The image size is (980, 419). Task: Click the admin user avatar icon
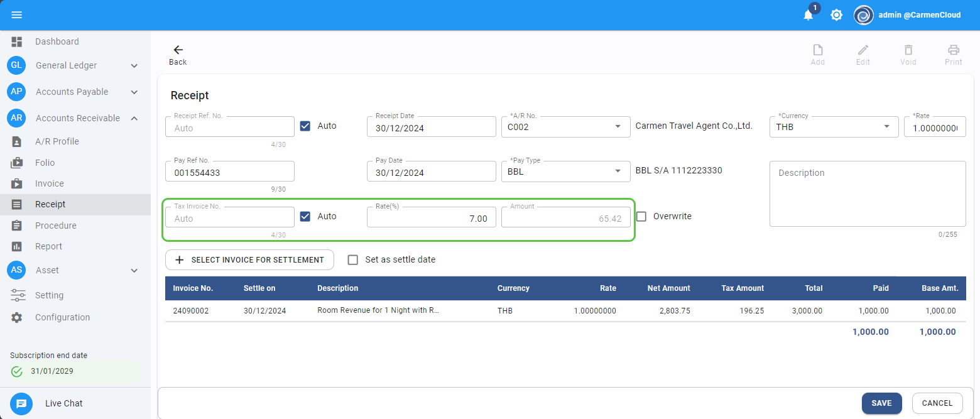pyautogui.click(x=864, y=15)
